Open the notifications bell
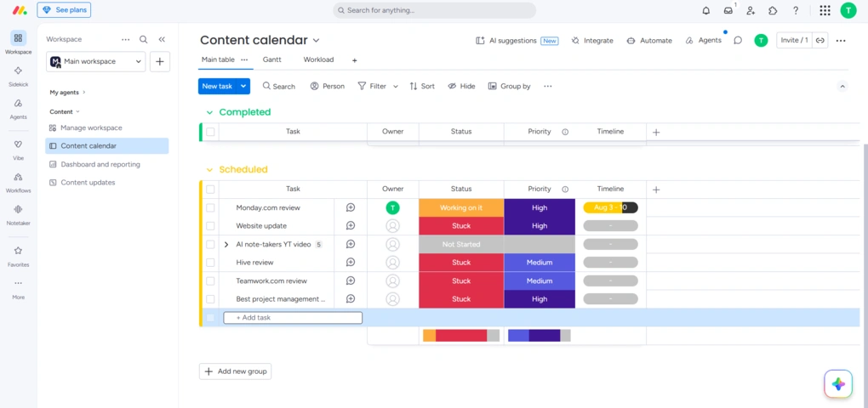This screenshot has height=408, width=868. [705, 10]
